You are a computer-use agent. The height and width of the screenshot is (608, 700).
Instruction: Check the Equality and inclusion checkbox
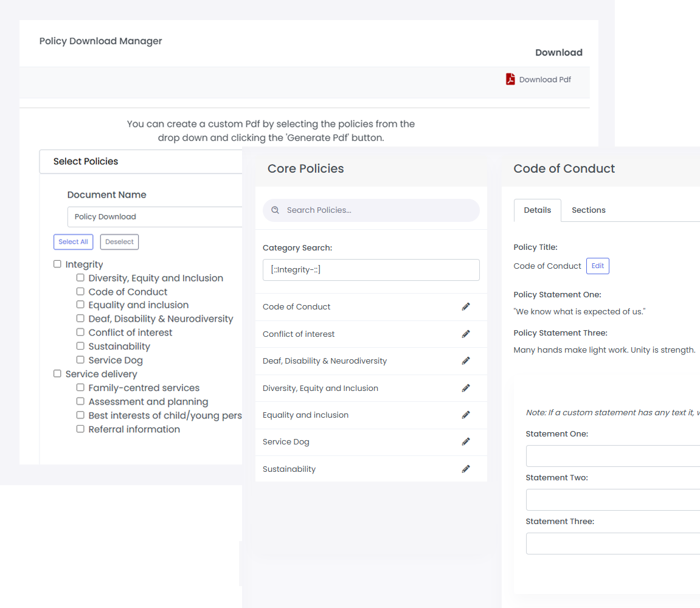click(x=80, y=305)
